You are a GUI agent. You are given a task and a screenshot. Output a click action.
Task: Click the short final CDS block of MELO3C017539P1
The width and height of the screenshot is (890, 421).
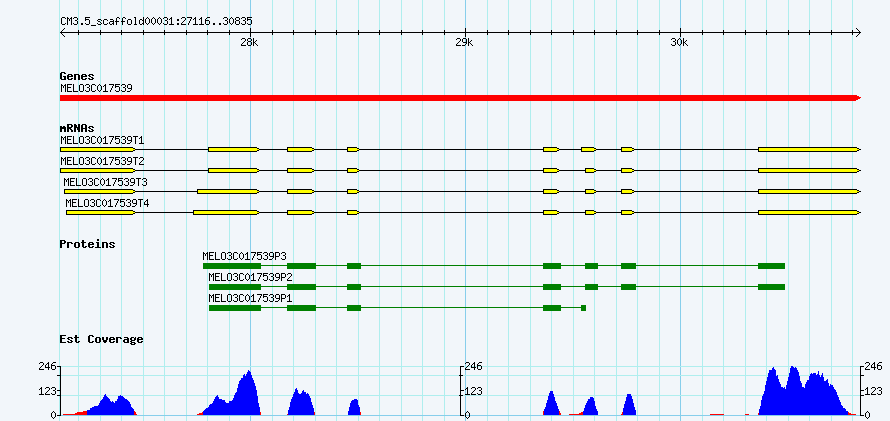click(x=583, y=308)
